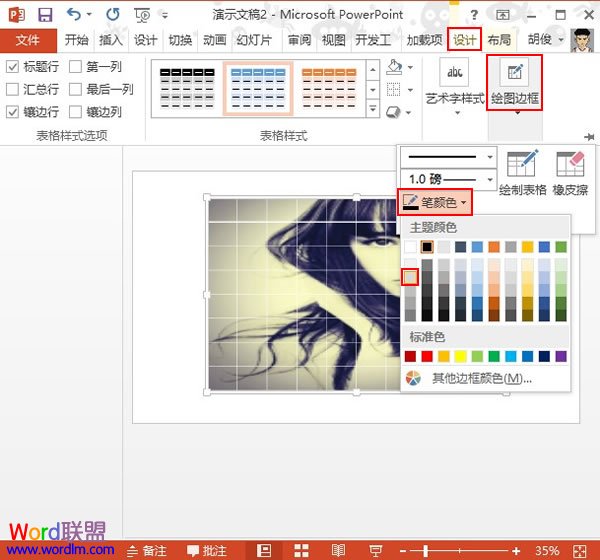600x560 pixels.
Task: Click the Shading paint bucket icon
Action: click(394, 67)
